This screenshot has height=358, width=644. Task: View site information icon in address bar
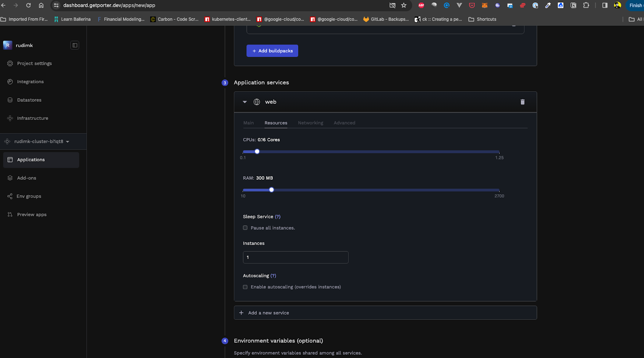pos(56,5)
